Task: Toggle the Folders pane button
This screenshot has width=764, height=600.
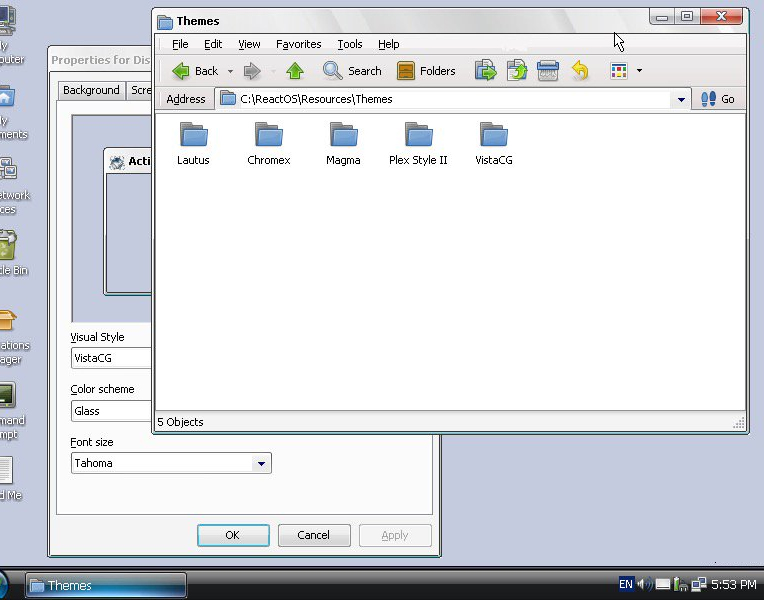Action: tap(426, 71)
